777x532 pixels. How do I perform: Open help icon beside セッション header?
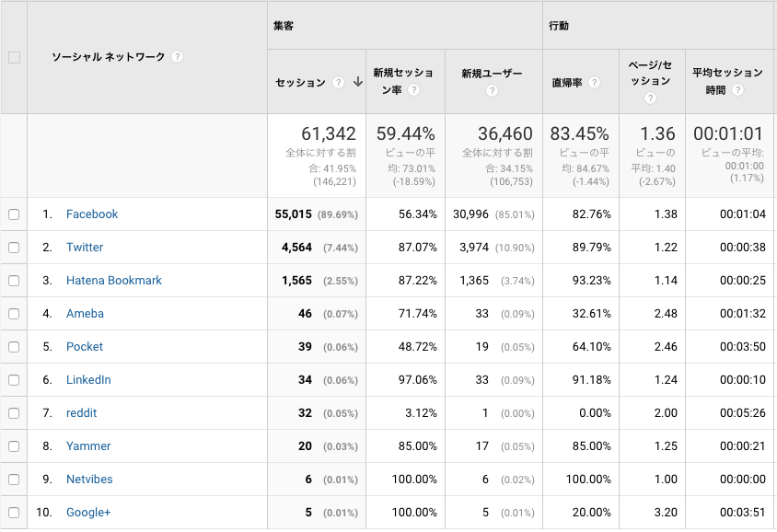pos(338,82)
